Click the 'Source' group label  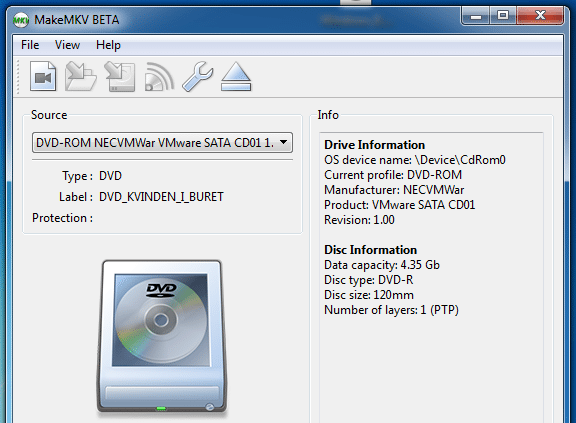(x=49, y=115)
